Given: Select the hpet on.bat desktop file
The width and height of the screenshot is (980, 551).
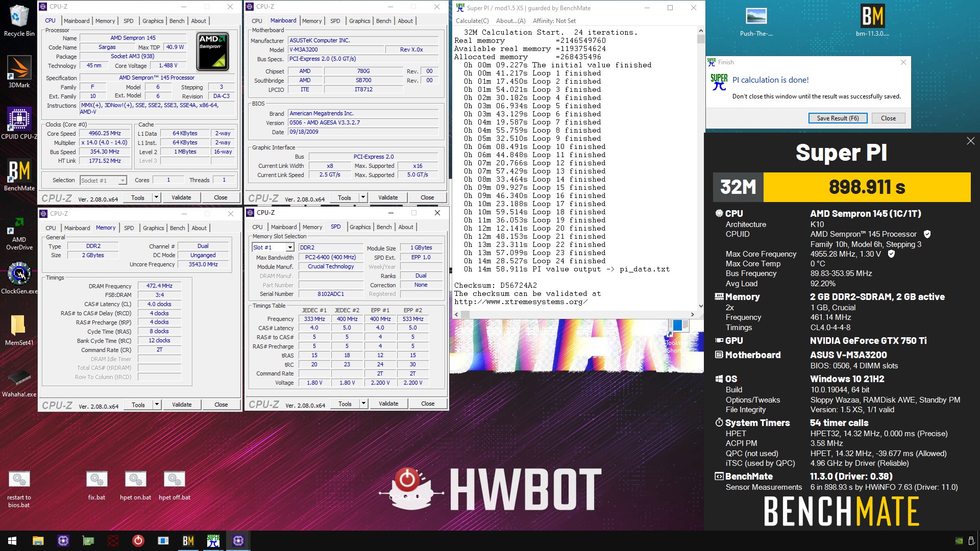Looking at the screenshot, I should pyautogui.click(x=135, y=485).
